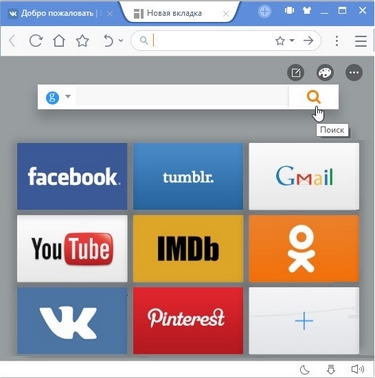Click the split-screen icon in the title bar
Image resolution: width=375 pixels, height=378 pixels.
pyautogui.click(x=289, y=11)
